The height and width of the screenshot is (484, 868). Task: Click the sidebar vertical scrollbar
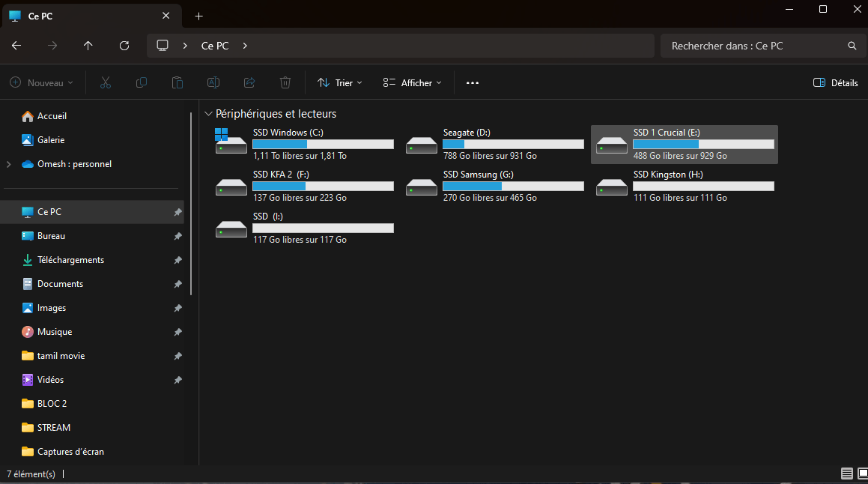[191, 204]
